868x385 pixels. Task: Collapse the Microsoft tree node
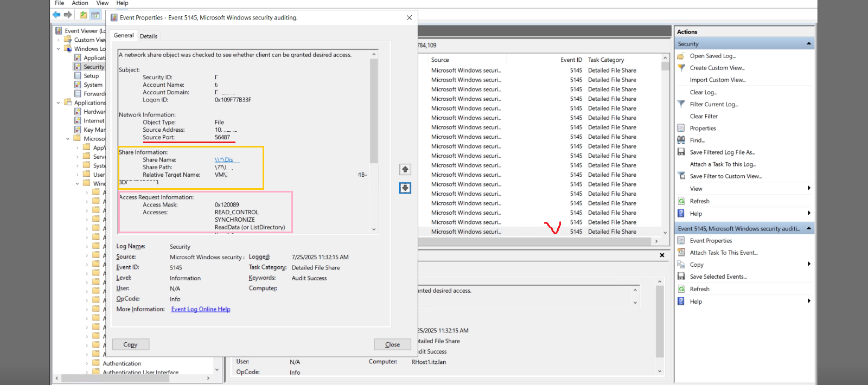tap(68, 139)
